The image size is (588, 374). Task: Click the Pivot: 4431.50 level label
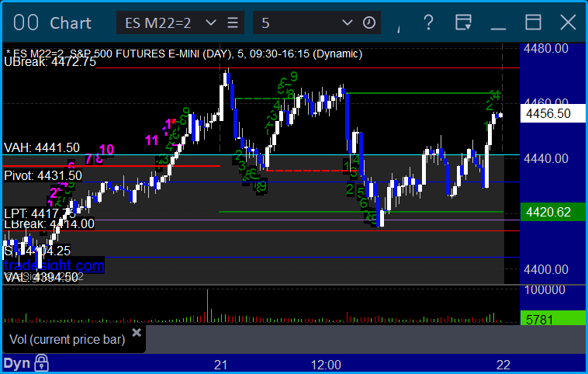click(43, 175)
